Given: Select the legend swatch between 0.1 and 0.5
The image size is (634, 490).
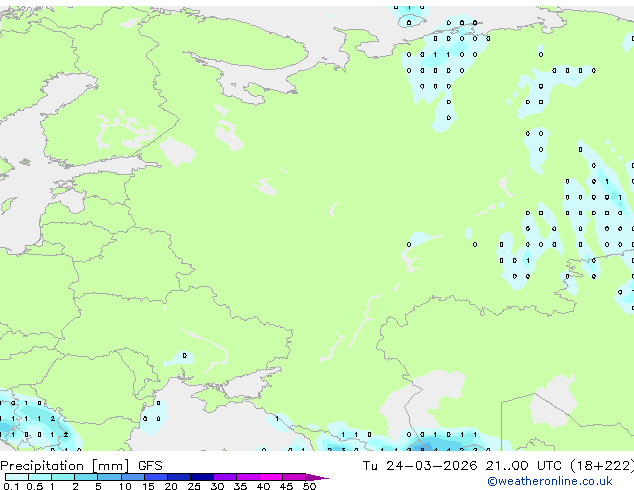Looking at the screenshot, I should 17,477.
